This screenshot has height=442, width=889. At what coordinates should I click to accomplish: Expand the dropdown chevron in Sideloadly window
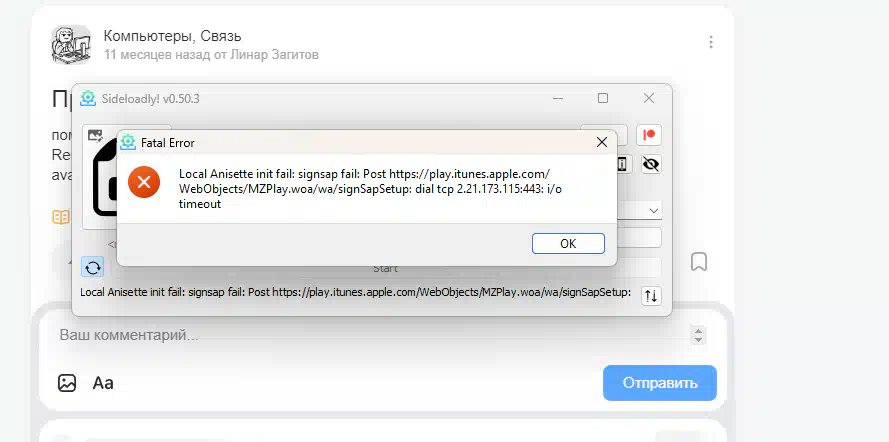pyautogui.click(x=654, y=211)
